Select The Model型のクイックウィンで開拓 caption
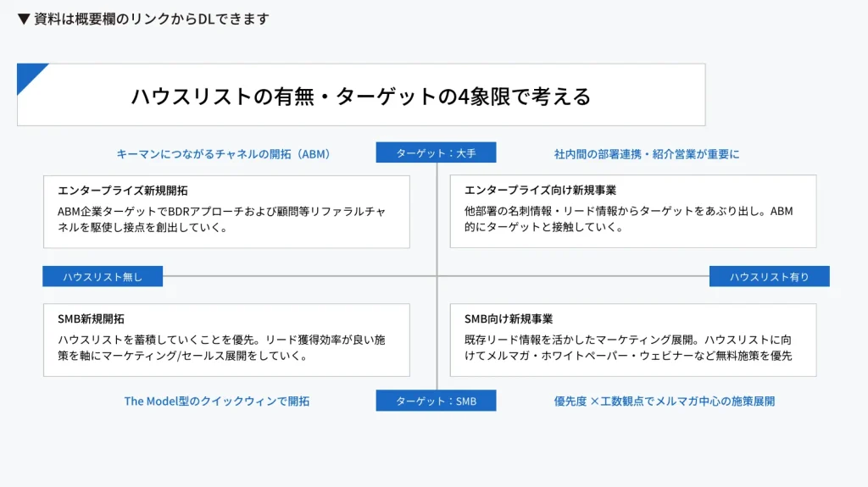 [x=217, y=401]
